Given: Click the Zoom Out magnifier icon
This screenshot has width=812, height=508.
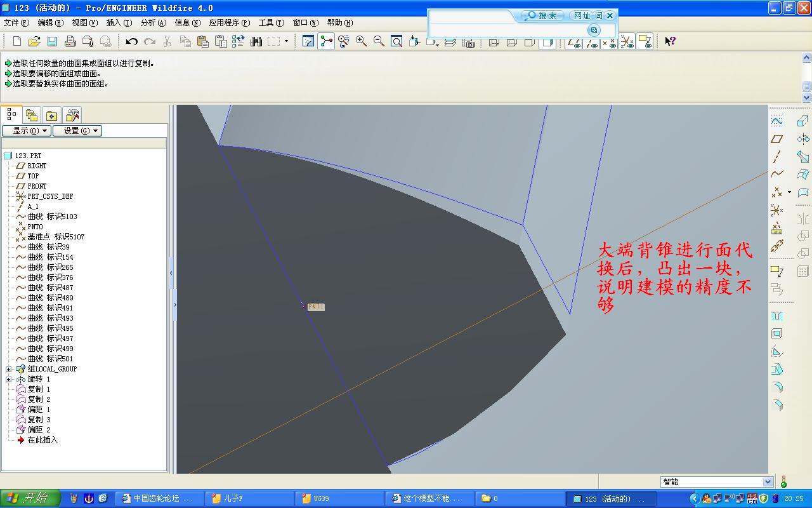Looking at the screenshot, I should (x=379, y=41).
